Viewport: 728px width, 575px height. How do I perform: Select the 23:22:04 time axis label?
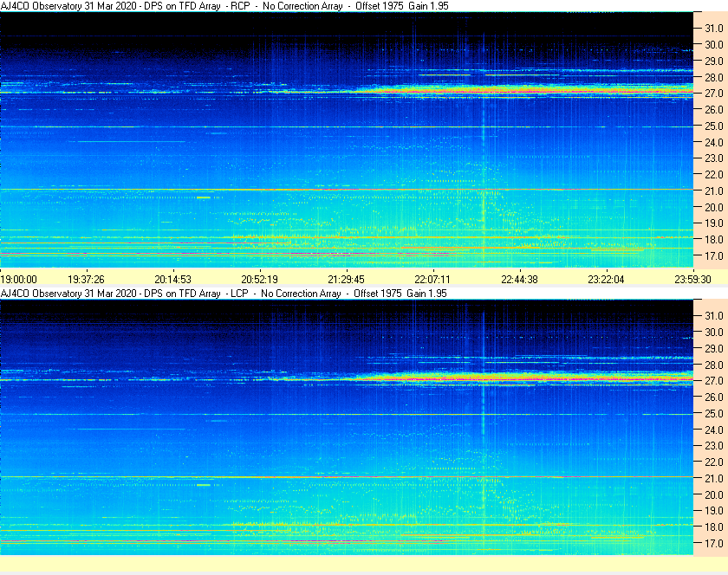pos(607,280)
